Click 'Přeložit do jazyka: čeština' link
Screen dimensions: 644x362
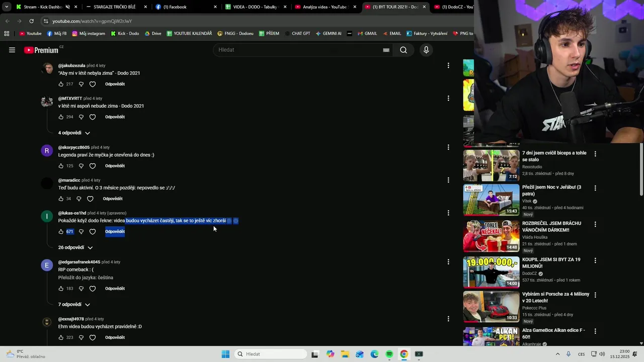86,278
